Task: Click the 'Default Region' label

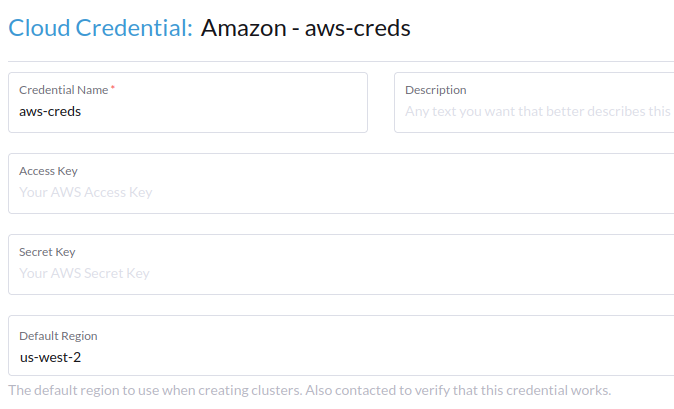Action: (58, 336)
